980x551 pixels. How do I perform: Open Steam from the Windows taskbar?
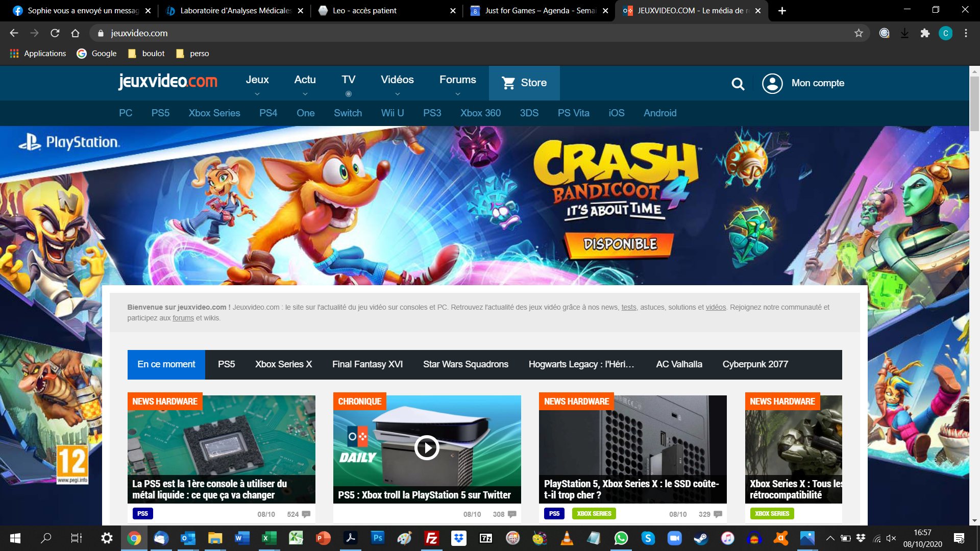coord(701,538)
